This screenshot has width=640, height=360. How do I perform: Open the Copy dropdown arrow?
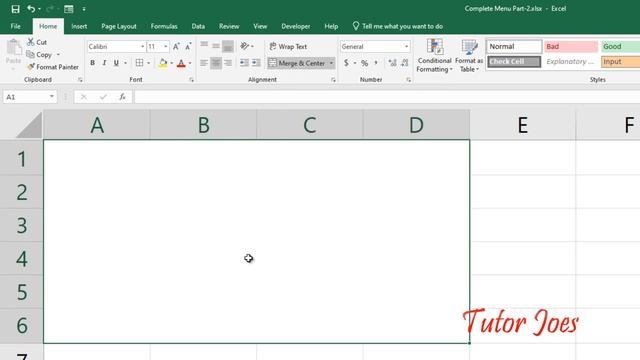click(58, 55)
